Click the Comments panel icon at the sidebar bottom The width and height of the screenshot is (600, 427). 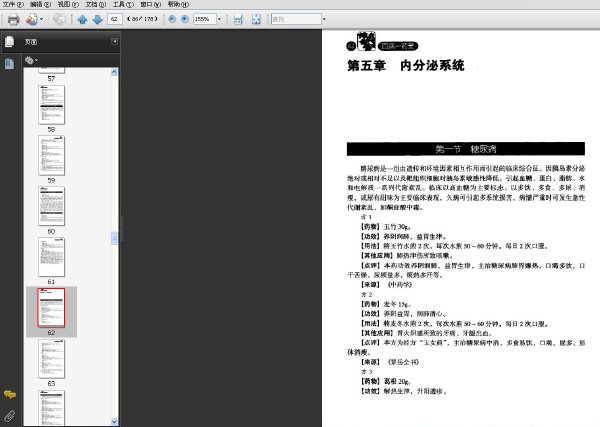pyautogui.click(x=10, y=394)
